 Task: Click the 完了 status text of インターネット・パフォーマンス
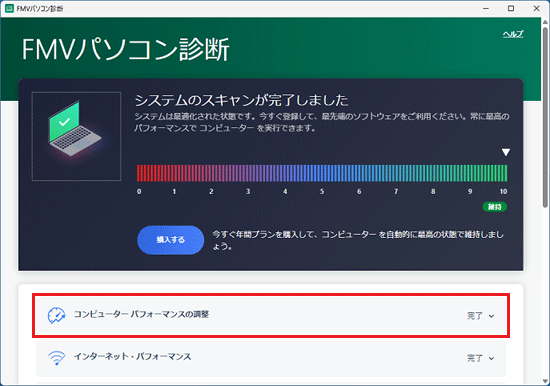pos(475,358)
